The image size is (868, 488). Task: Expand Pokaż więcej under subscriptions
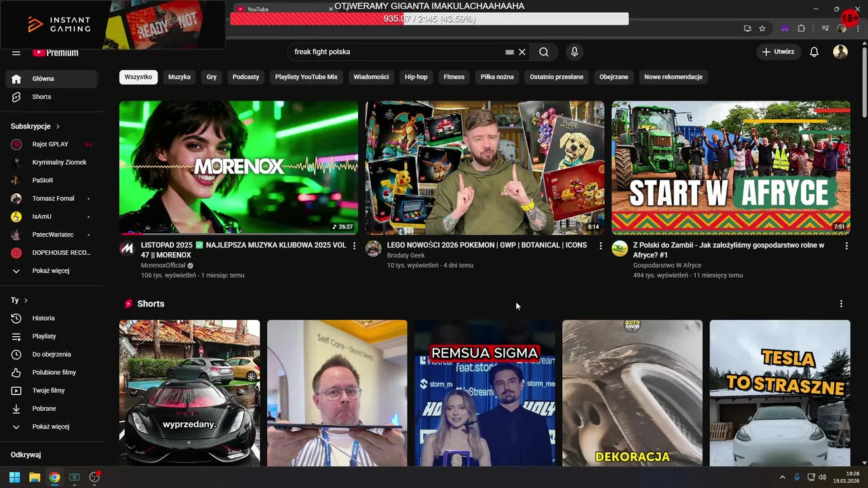click(51, 271)
